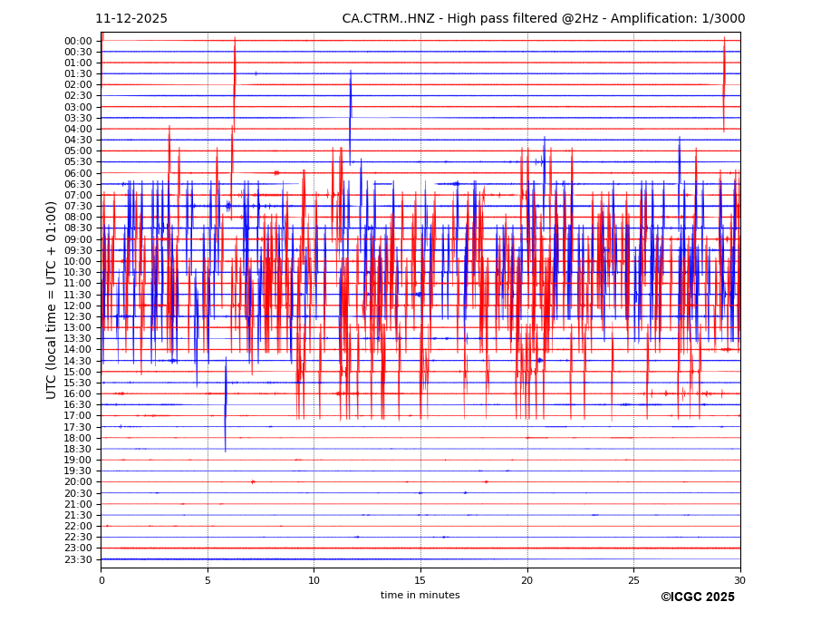The height and width of the screenshot is (631, 840).
Task: Click the 12:00 row label
Action: (78, 306)
